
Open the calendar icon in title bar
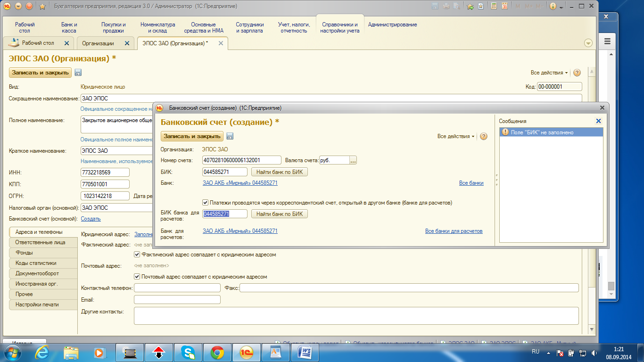(505, 7)
